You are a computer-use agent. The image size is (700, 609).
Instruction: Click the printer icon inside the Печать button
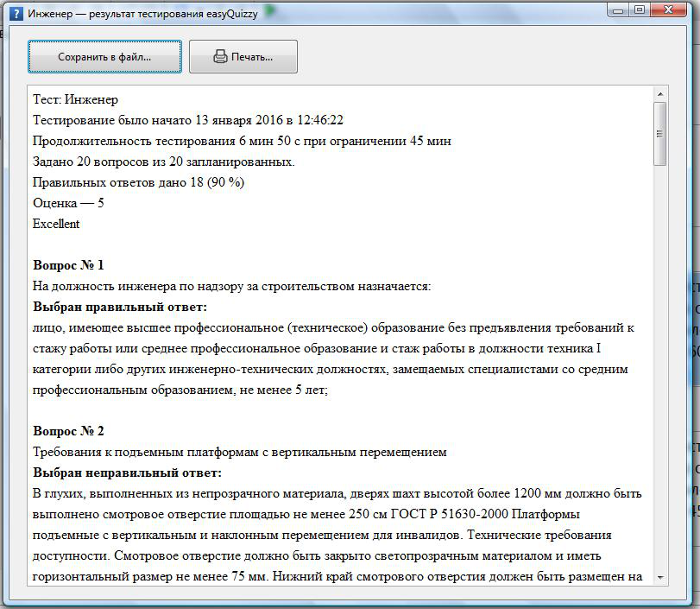(219, 57)
